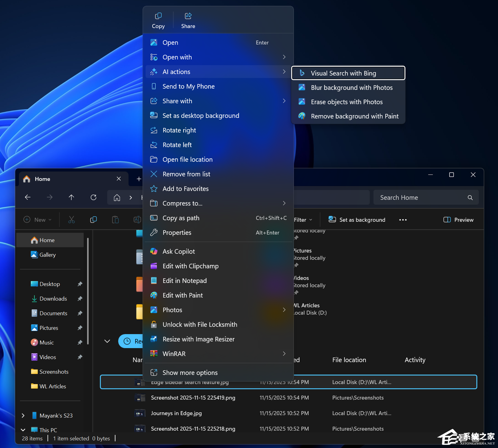
Task: Collapse the This PC tree node
Action: coord(23,430)
